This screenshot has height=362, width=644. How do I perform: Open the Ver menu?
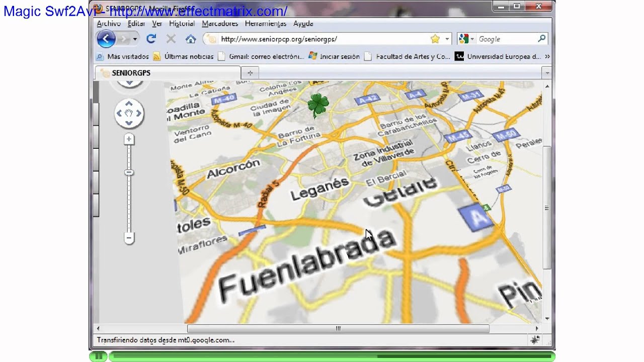[x=157, y=24]
